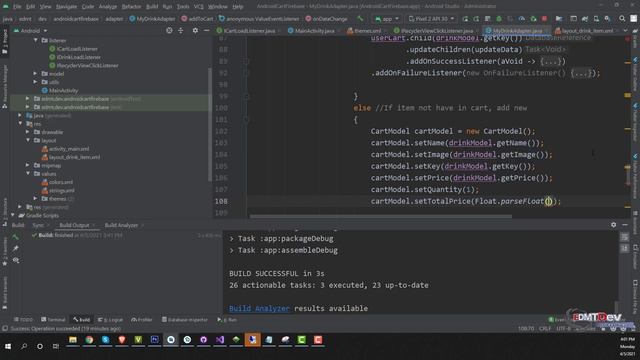Switch to themes.xml tab

click(367, 31)
